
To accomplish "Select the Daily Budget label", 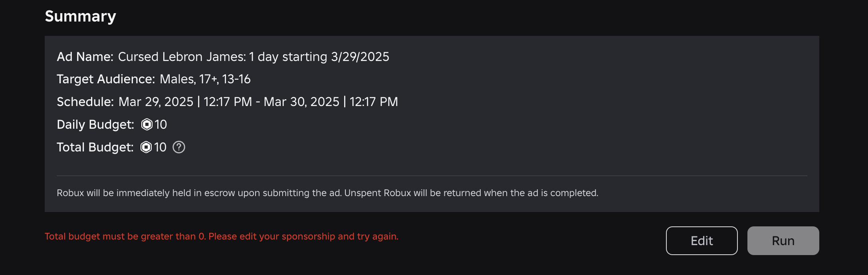I will (x=95, y=124).
